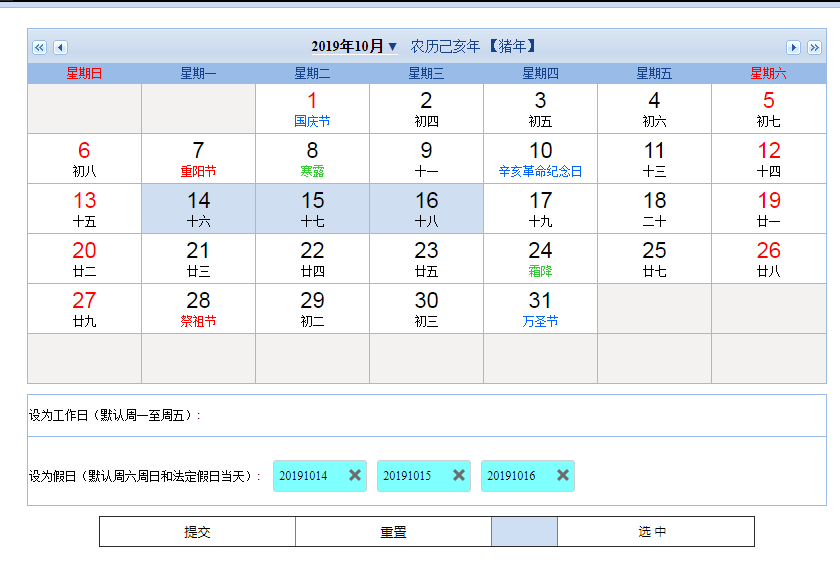Go to previous month arrow
This screenshot has width=840, height=575.
tap(60, 47)
